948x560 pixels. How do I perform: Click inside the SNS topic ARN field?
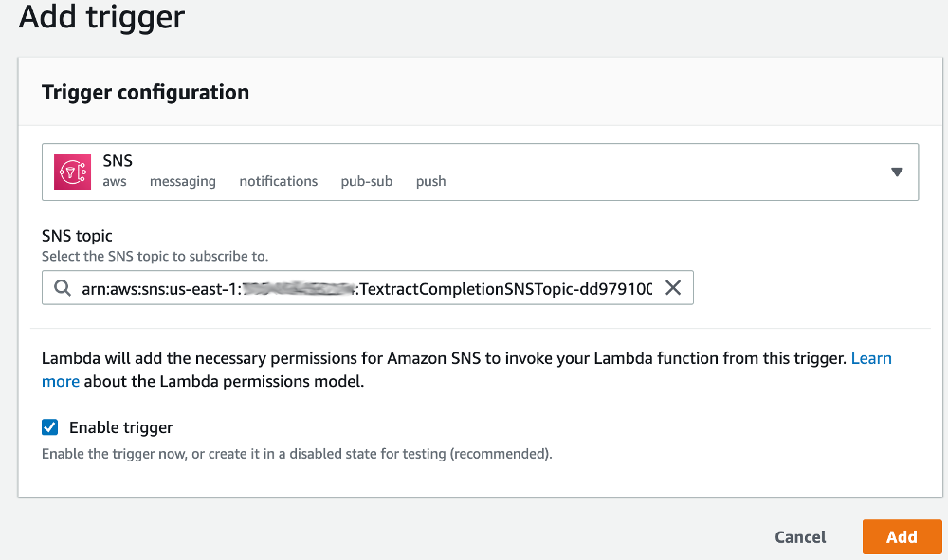pos(367,287)
